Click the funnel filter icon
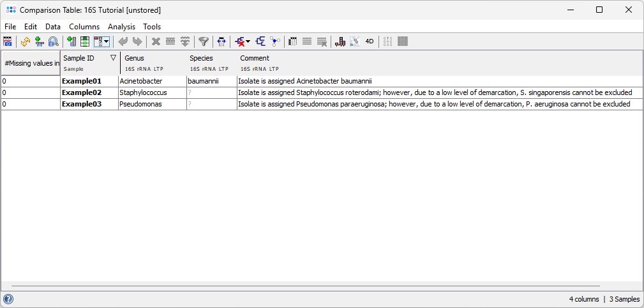The image size is (644, 308). click(203, 41)
